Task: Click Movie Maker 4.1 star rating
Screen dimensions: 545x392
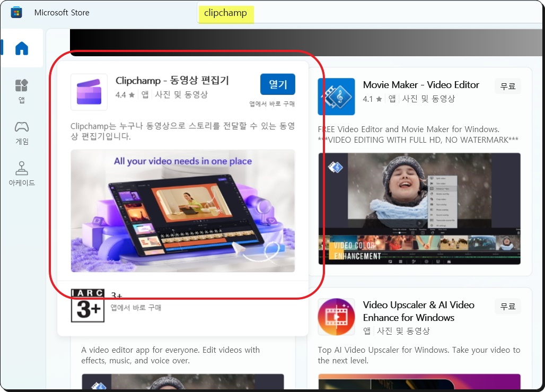Action: 372,99
